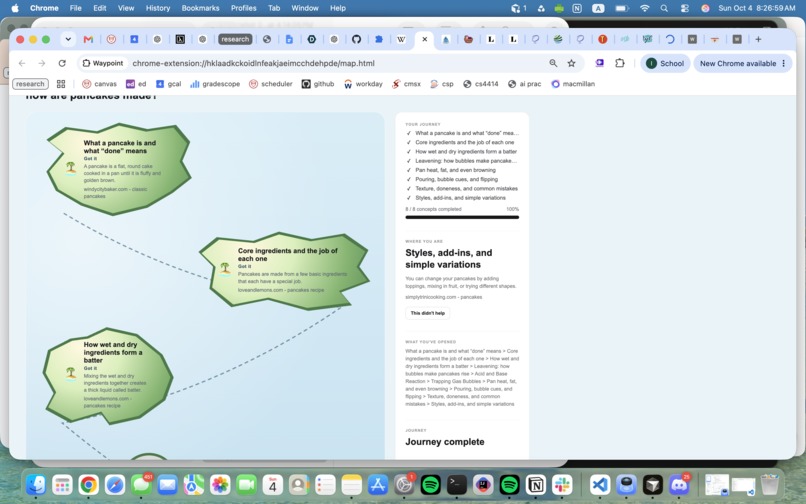
Task: Open the School profile menu
Action: (x=665, y=63)
